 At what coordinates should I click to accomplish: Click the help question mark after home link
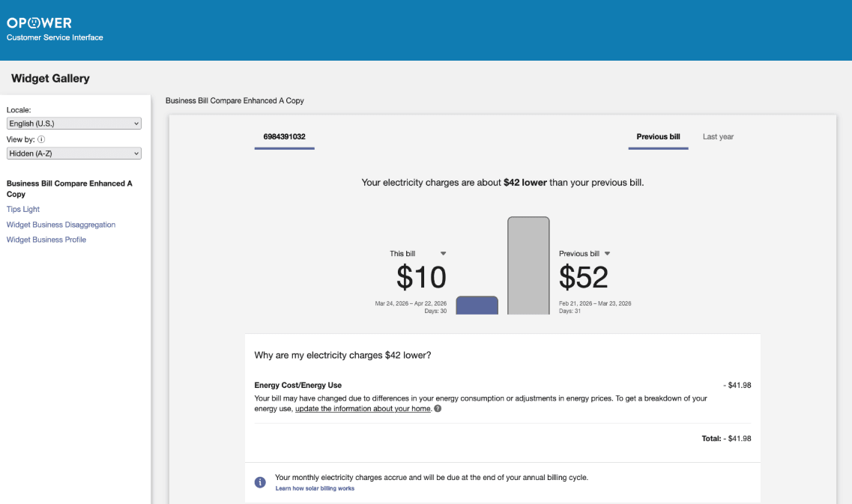coord(438,408)
